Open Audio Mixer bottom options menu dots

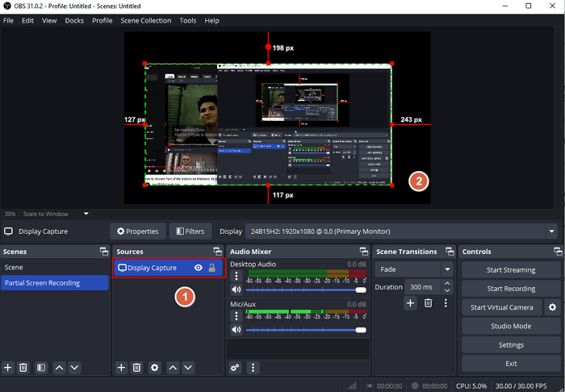click(x=253, y=368)
